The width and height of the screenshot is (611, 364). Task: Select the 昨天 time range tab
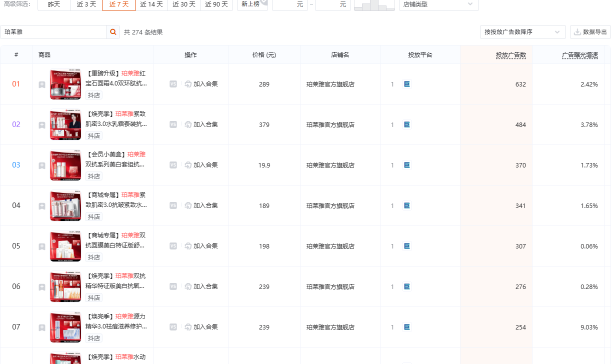(54, 4)
